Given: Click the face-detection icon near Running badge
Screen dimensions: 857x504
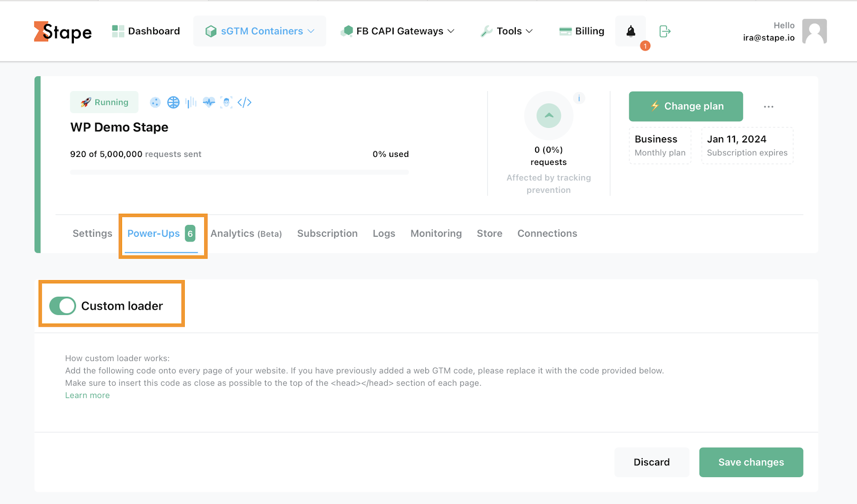Looking at the screenshot, I should (227, 102).
